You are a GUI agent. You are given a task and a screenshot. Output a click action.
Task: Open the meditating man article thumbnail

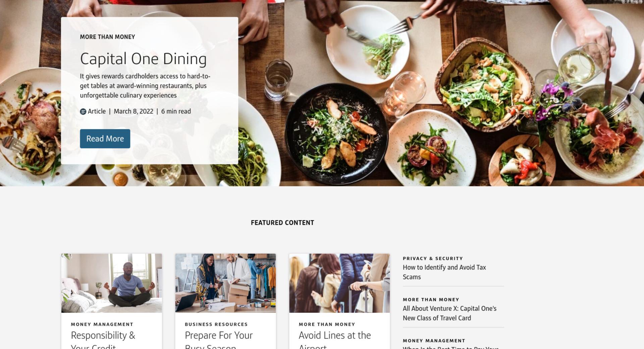(x=112, y=283)
